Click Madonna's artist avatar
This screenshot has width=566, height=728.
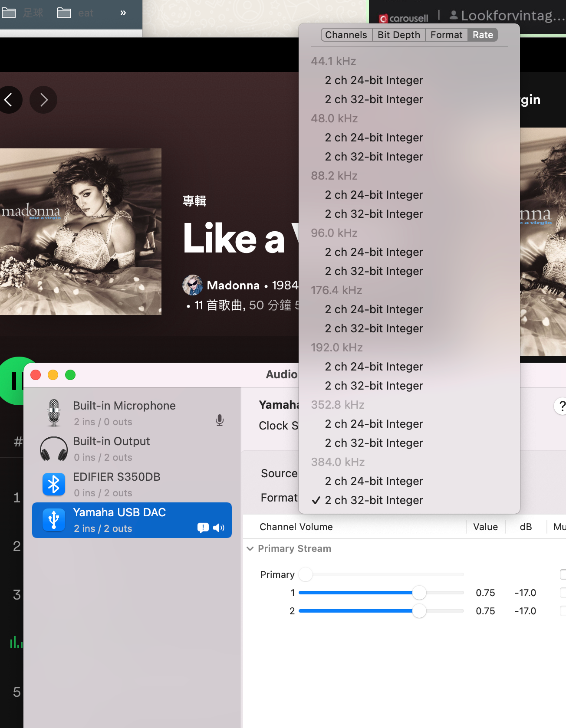[x=192, y=285]
